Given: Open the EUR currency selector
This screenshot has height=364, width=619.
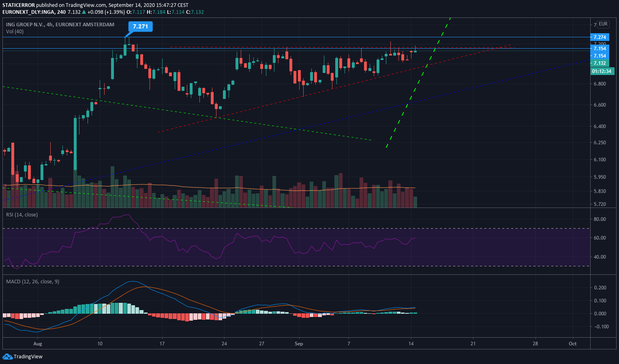Looking at the screenshot, I should click(603, 24).
